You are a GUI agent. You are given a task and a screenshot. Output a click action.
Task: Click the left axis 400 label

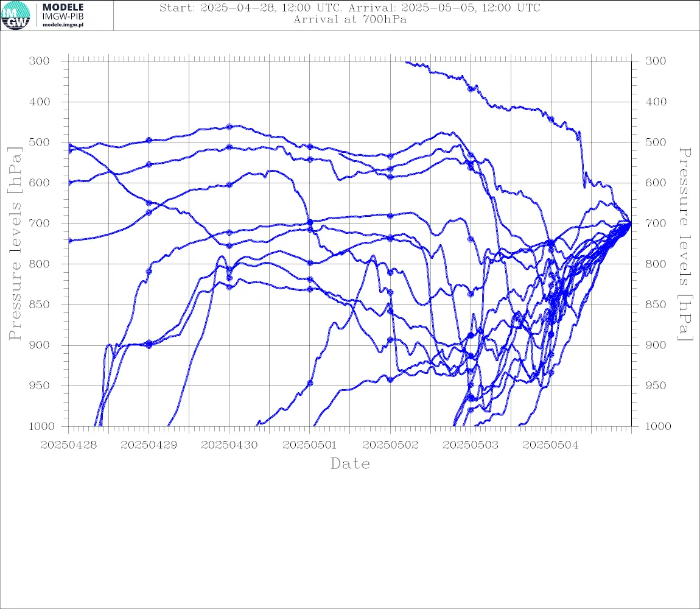point(40,102)
